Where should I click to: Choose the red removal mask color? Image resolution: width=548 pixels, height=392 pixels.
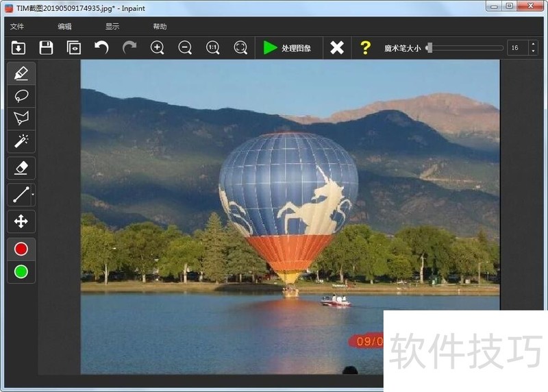(21, 249)
